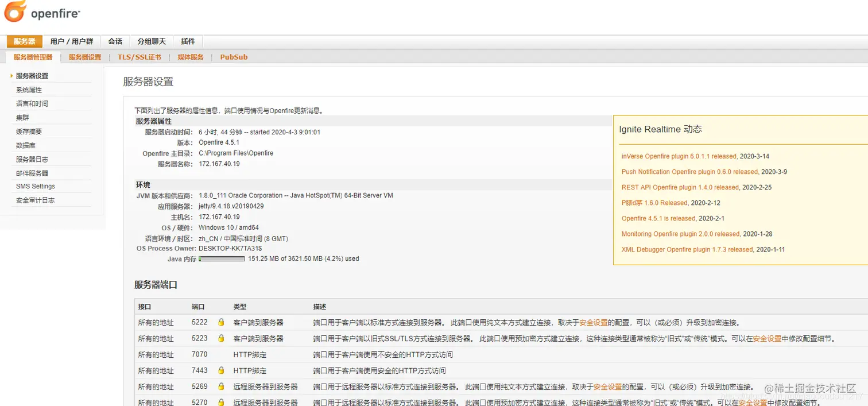This screenshot has width=868, height=406.
Task: Click 安全设置 link in port 5269 row
Action: [x=607, y=387]
